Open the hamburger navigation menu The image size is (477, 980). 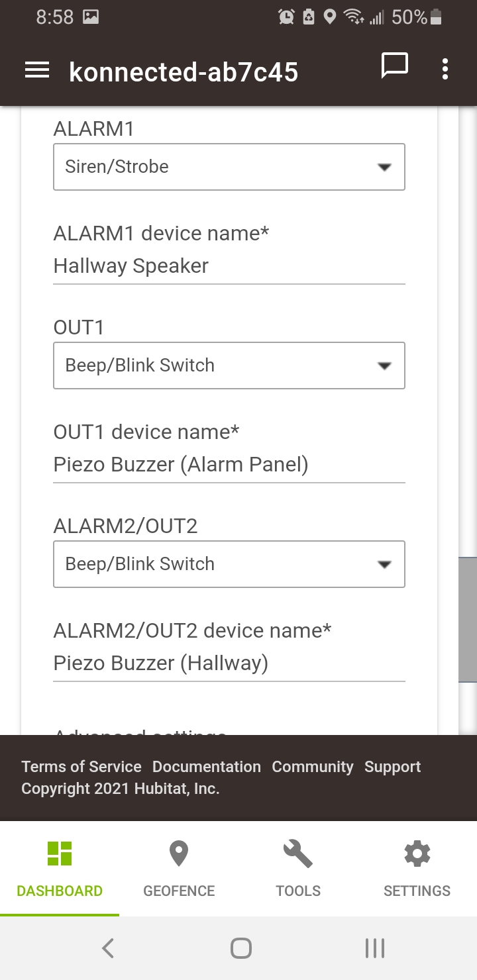point(37,71)
